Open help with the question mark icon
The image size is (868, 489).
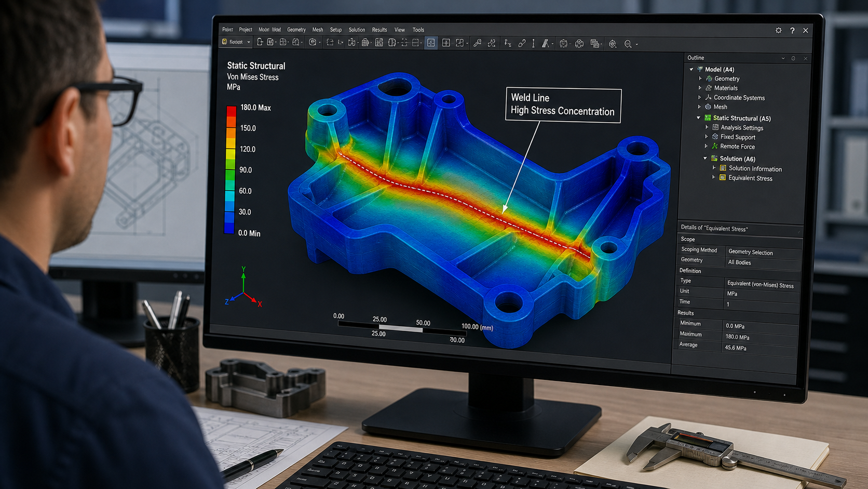[792, 31]
